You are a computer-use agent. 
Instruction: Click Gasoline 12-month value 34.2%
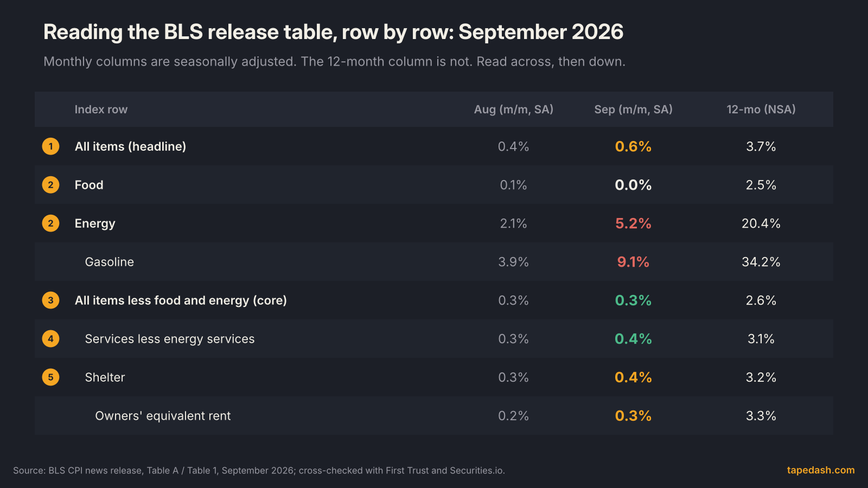point(761,262)
